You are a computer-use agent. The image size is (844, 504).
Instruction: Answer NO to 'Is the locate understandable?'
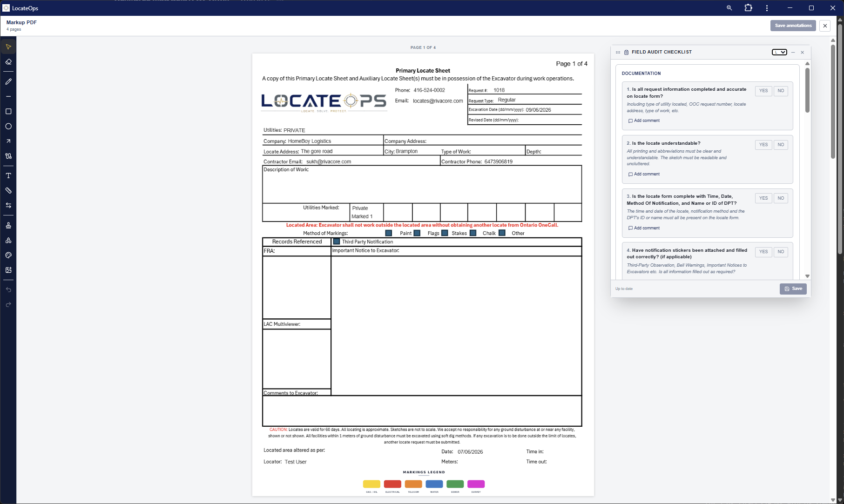point(781,145)
